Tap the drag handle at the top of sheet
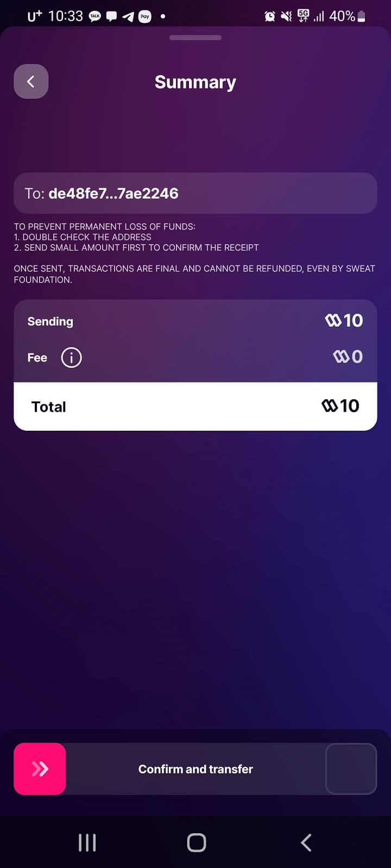This screenshot has height=868, width=391. (x=195, y=37)
